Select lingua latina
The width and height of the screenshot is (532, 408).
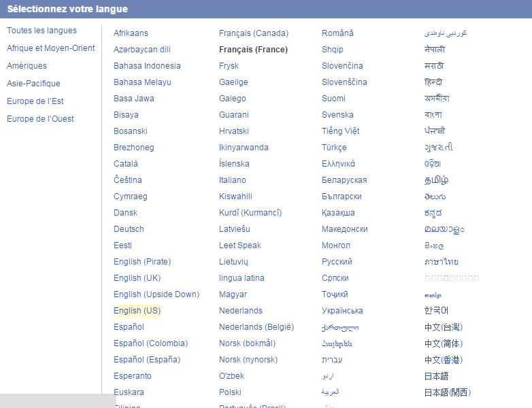pyautogui.click(x=242, y=277)
